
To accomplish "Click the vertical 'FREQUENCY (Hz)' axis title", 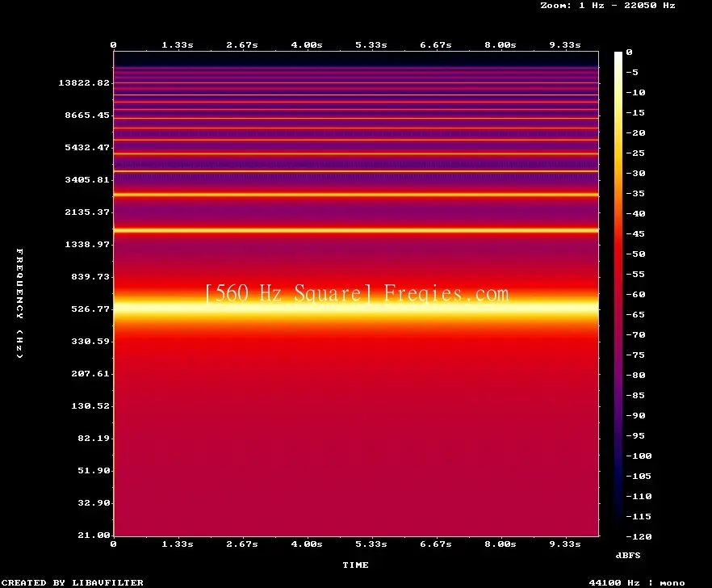I will [19, 304].
